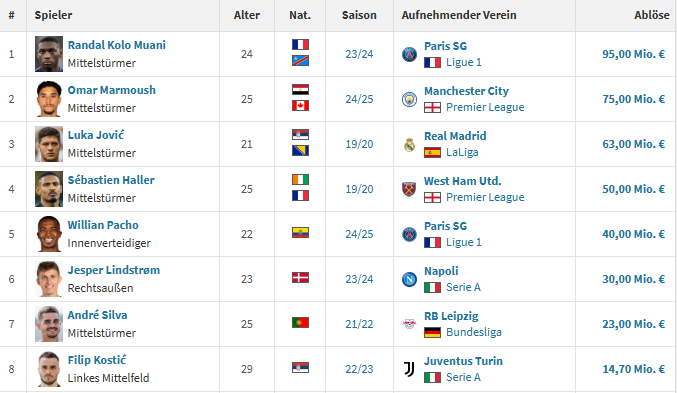Open season 19/20 link in Sébastien Haller row

pos(359,189)
